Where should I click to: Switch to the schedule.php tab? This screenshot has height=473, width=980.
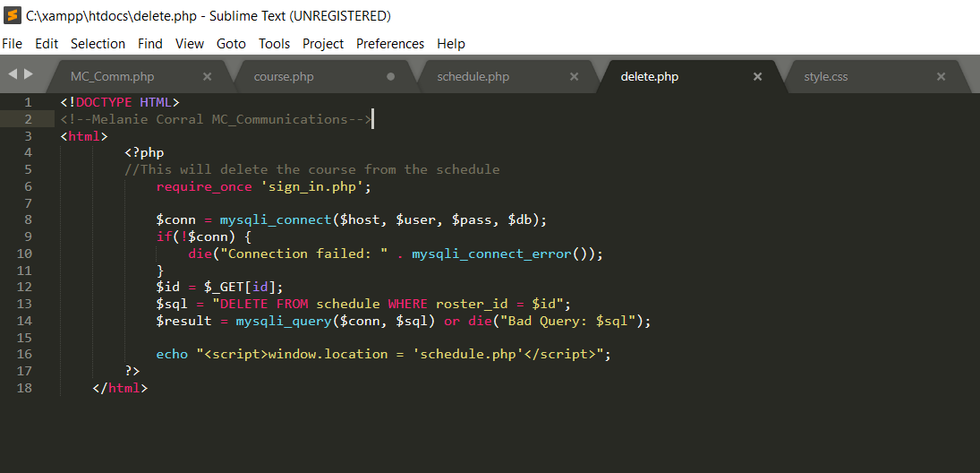473,77
